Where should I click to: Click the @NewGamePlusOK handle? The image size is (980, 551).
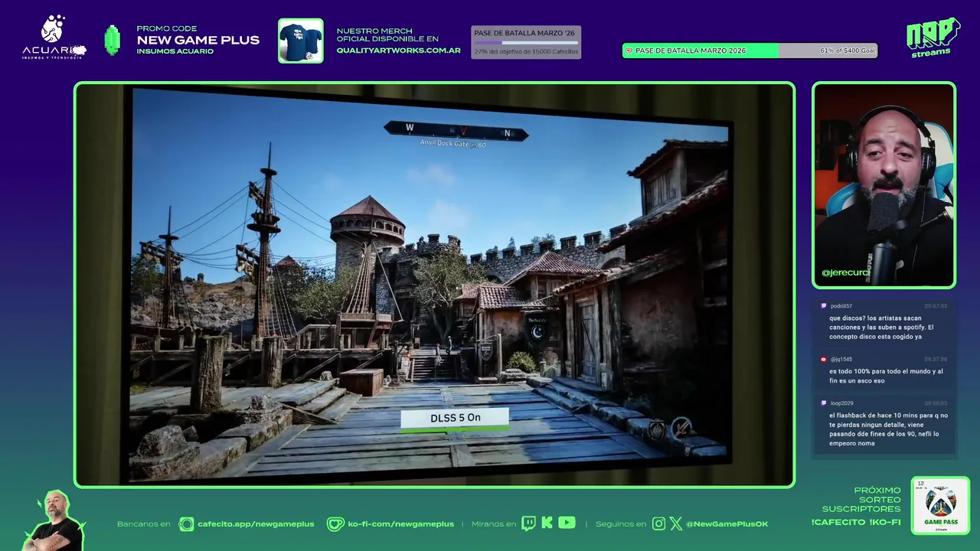(x=727, y=524)
